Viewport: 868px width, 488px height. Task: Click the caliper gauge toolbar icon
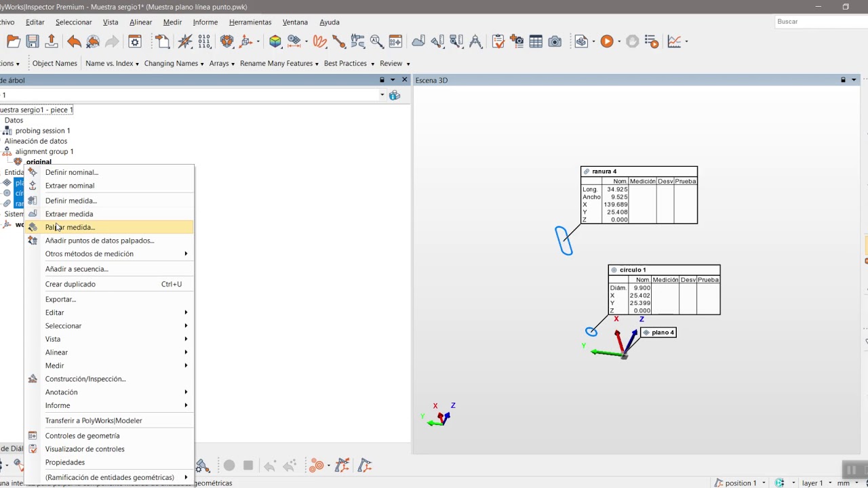pyautogui.click(x=358, y=41)
